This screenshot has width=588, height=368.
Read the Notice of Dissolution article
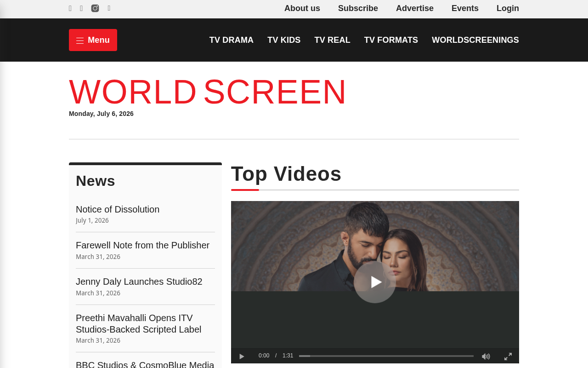(118, 209)
